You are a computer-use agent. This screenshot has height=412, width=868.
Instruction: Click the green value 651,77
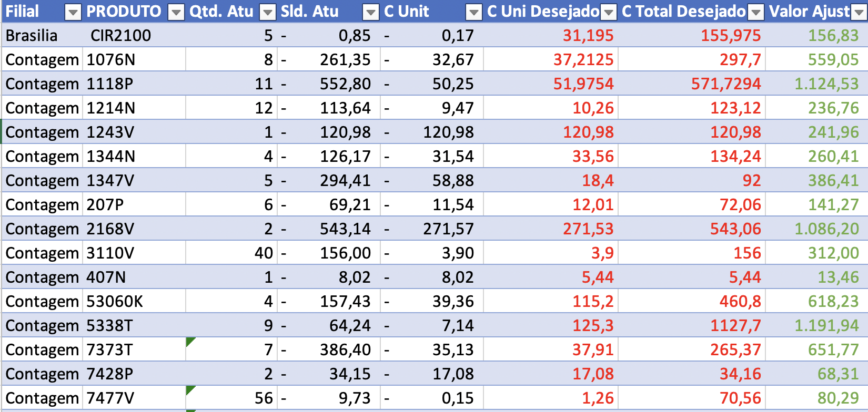833,349
